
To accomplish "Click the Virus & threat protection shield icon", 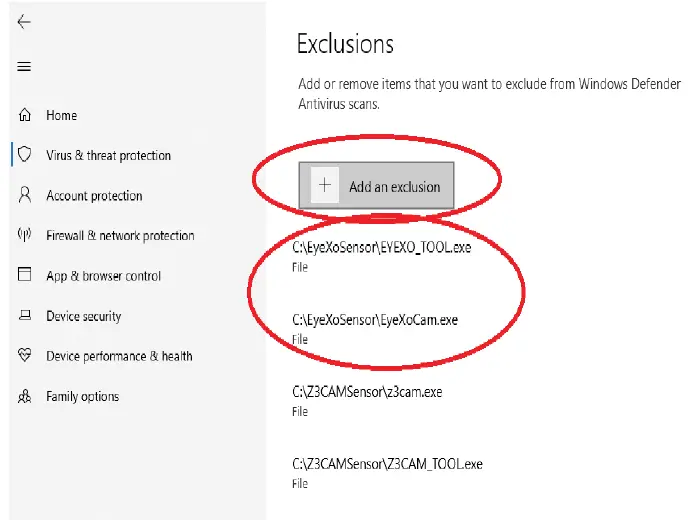I will click(x=25, y=156).
